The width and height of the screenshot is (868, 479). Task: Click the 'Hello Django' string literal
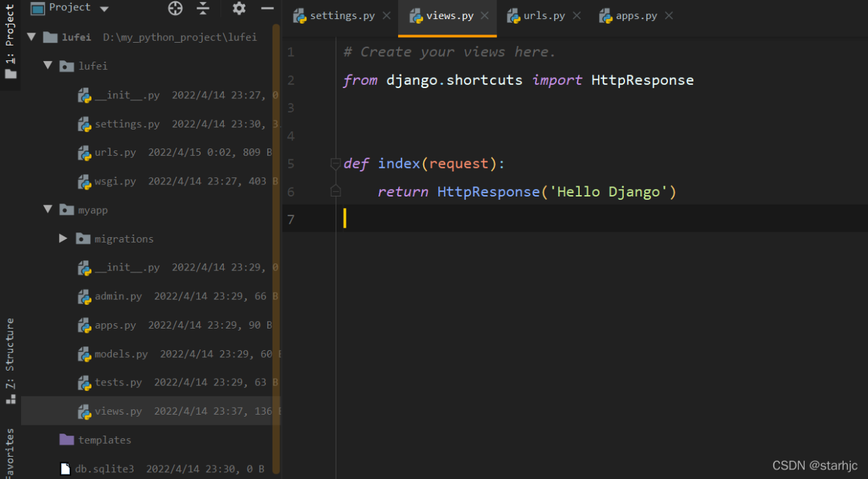coord(609,192)
